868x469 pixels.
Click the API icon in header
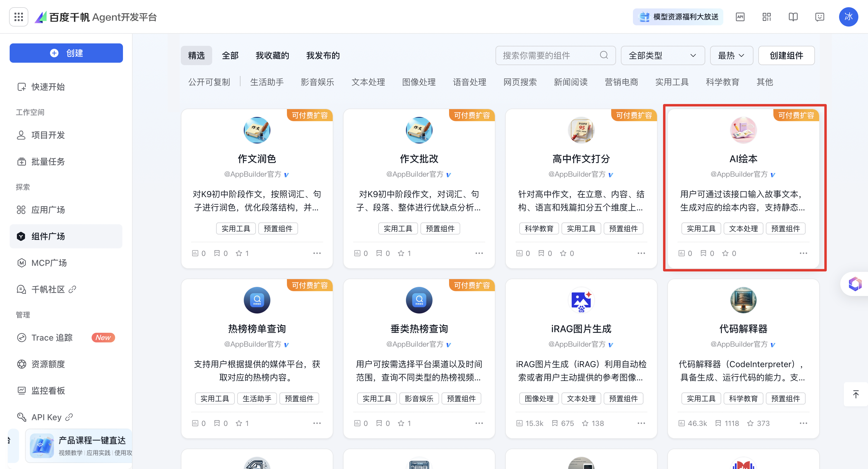click(x=740, y=17)
